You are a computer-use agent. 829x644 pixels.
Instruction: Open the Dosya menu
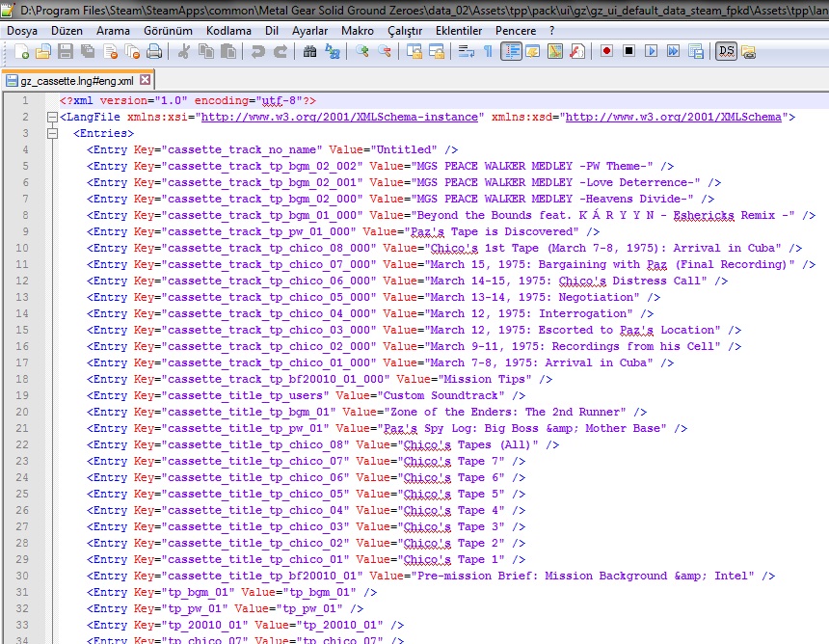click(22, 31)
